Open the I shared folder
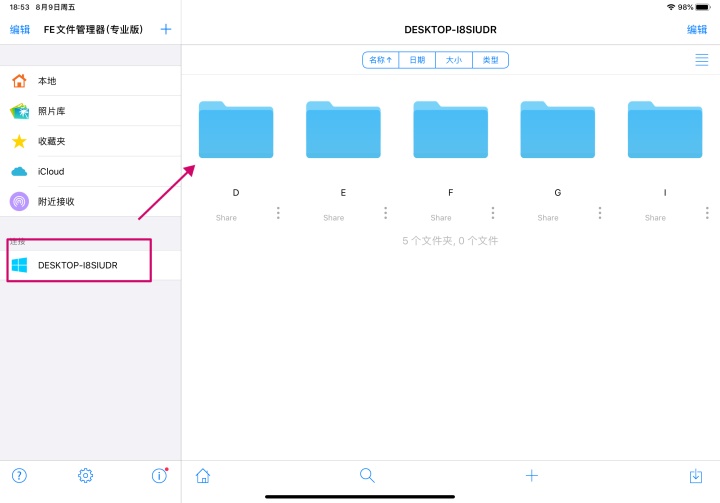Image resolution: width=720 pixels, height=503 pixels. (665, 130)
